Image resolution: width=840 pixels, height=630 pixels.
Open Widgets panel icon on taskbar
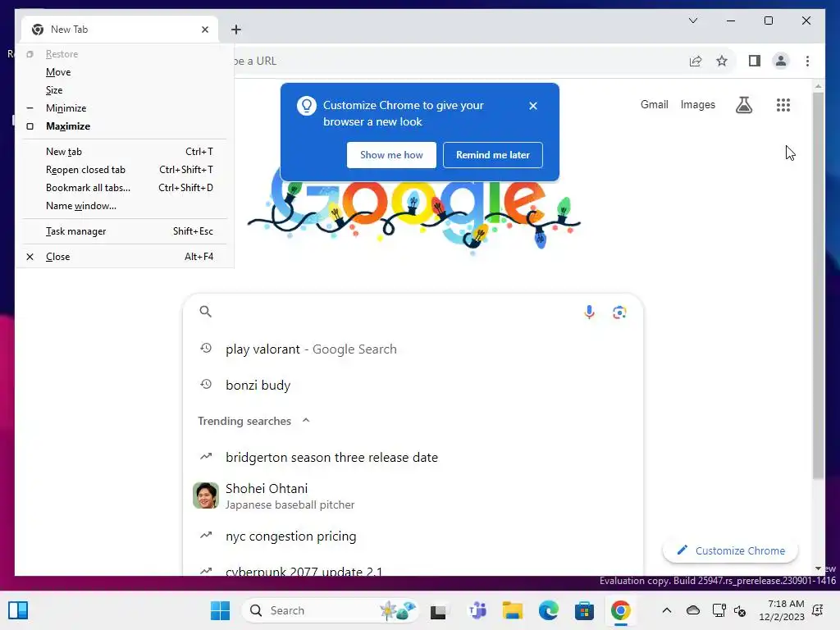coord(18,610)
